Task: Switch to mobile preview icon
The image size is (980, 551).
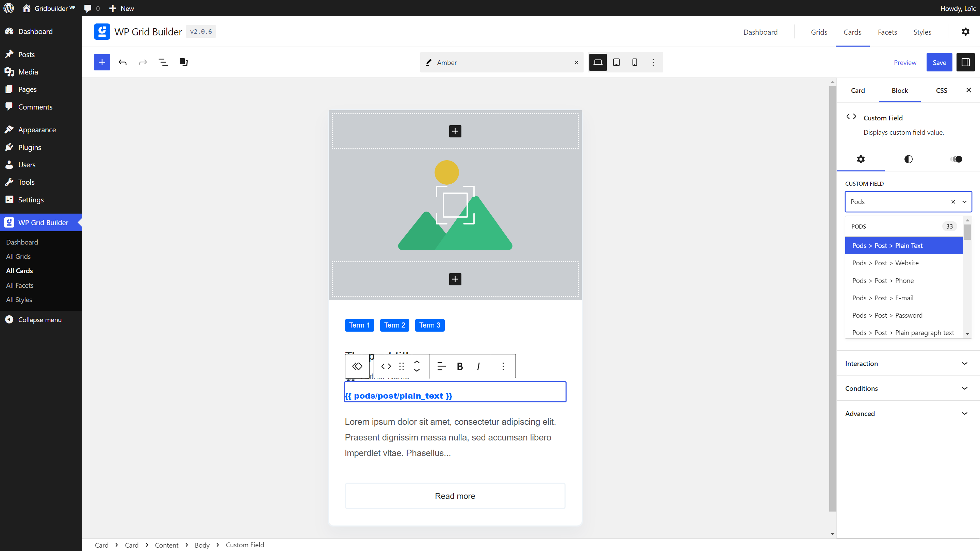Action: [634, 62]
